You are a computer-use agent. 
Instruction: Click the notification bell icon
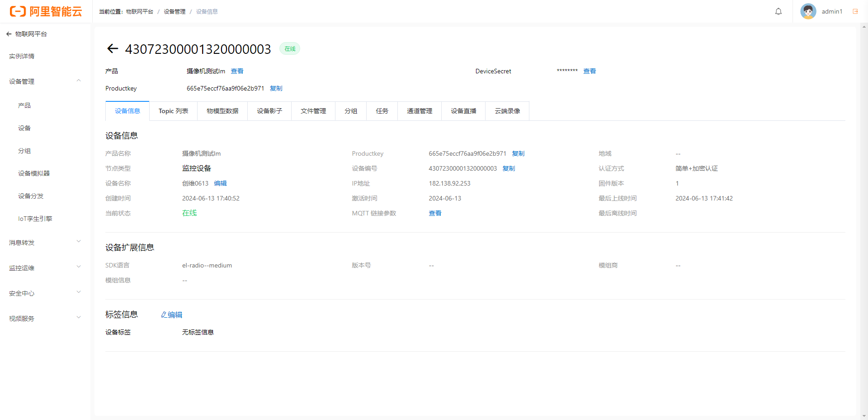coord(778,12)
